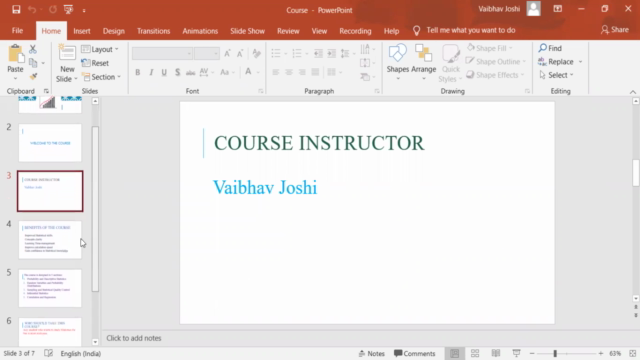640x360 pixels.
Task: Adjust the zoom slider handle
Action: coord(555,353)
